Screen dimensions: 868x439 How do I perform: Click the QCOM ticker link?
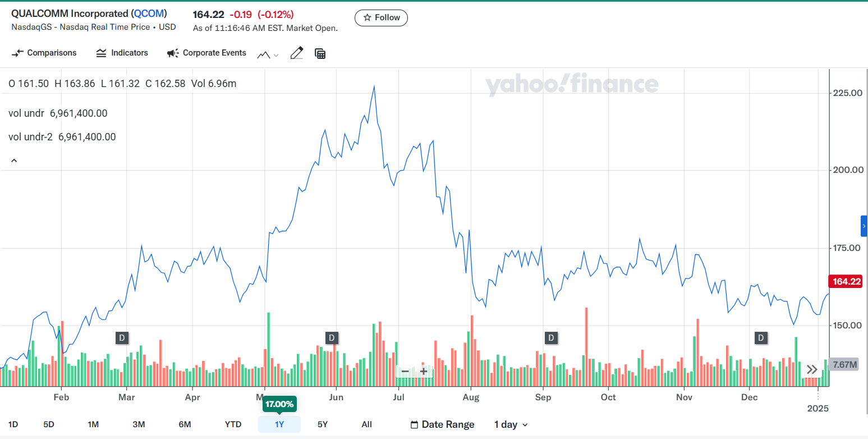coord(149,13)
